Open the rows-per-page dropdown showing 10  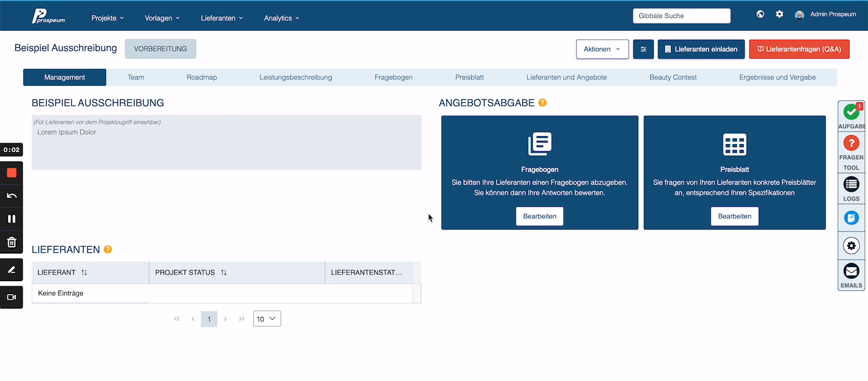pyautogui.click(x=267, y=319)
